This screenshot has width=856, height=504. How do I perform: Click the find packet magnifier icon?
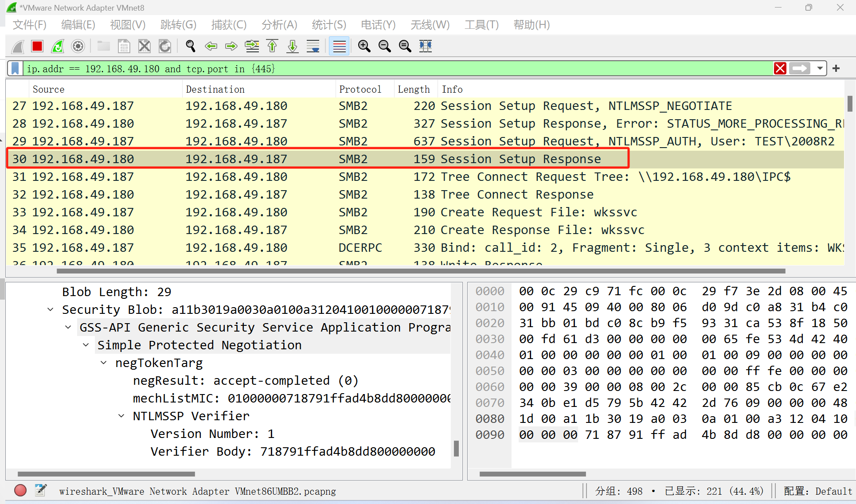[x=191, y=46]
